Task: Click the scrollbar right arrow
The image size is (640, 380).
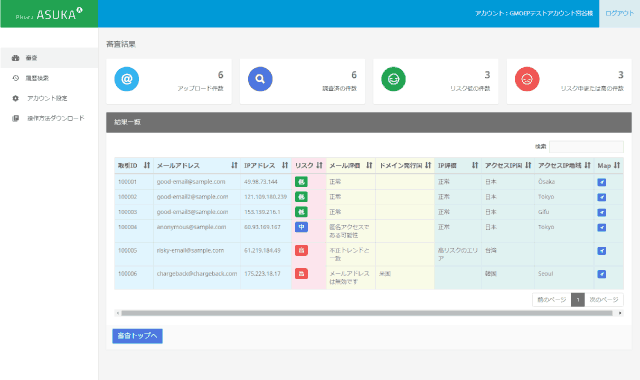Action: click(620, 313)
